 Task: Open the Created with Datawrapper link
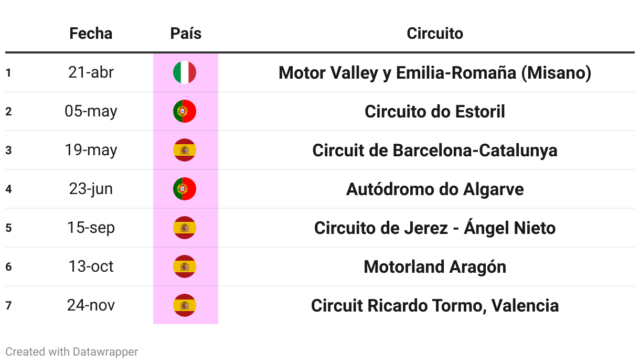72,351
